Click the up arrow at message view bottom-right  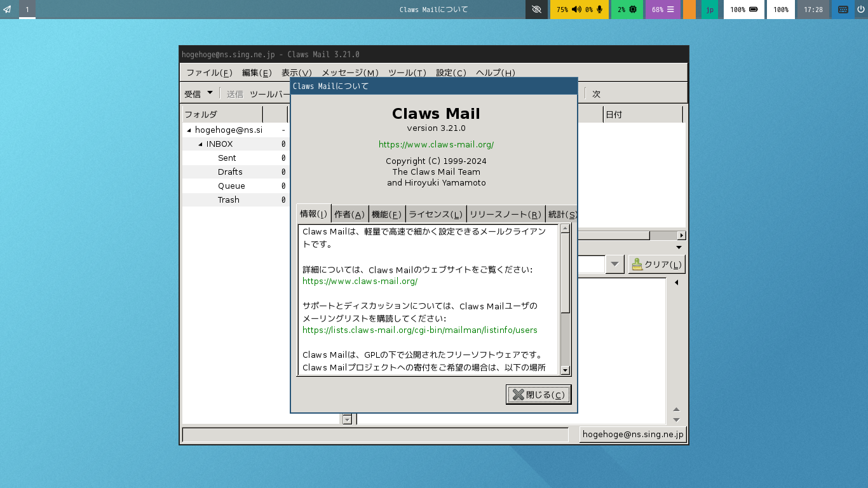click(x=676, y=410)
